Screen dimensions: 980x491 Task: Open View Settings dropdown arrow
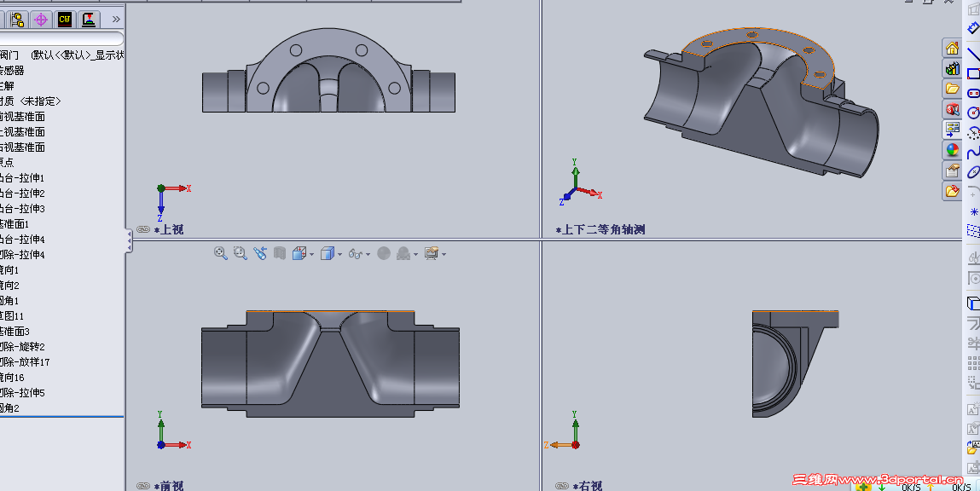tap(444, 254)
